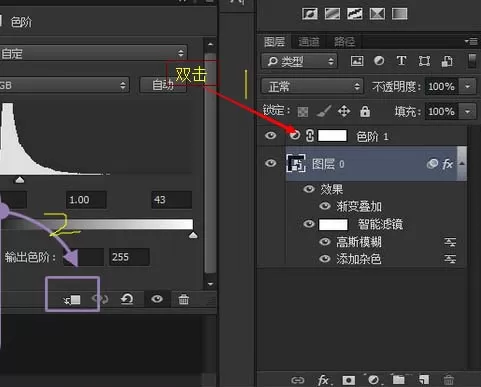Click the 填充 100% value field
The width and height of the screenshot is (481, 387).
pyautogui.click(x=442, y=111)
